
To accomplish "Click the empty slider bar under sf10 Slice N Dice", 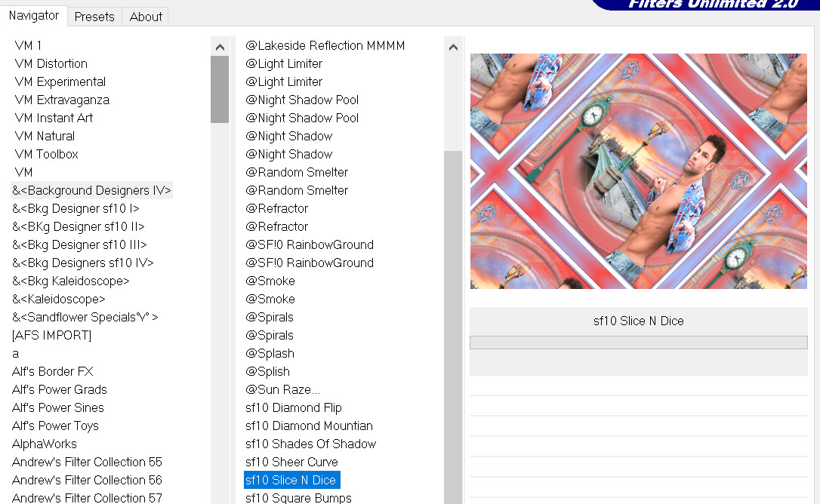I will (x=638, y=343).
